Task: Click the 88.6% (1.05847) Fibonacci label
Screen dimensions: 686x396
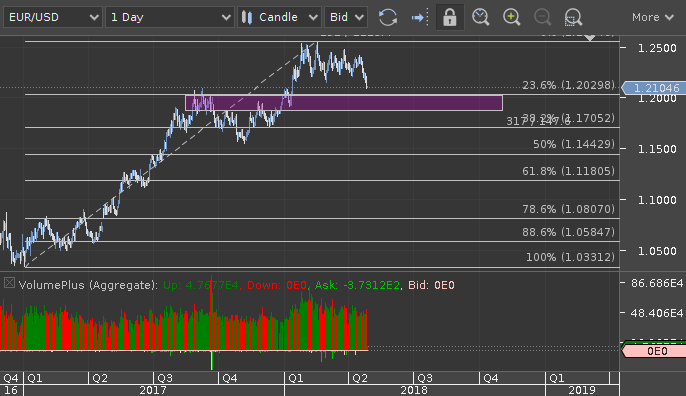Action: click(x=568, y=231)
